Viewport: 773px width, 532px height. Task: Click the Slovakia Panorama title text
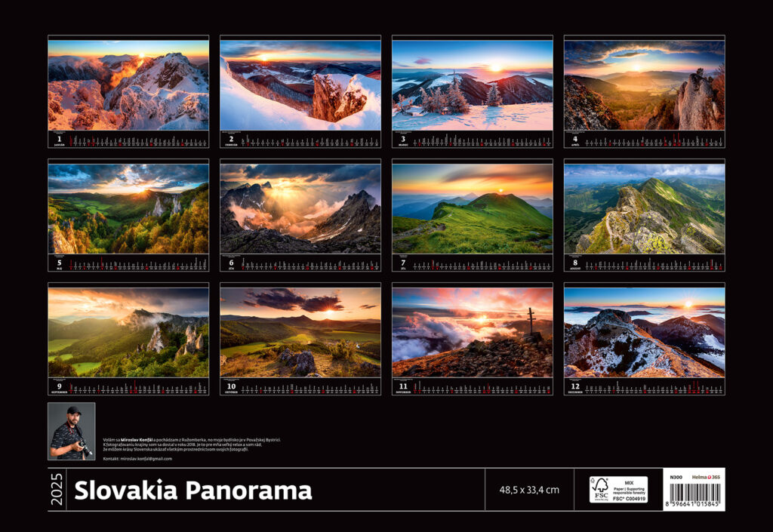192,490
